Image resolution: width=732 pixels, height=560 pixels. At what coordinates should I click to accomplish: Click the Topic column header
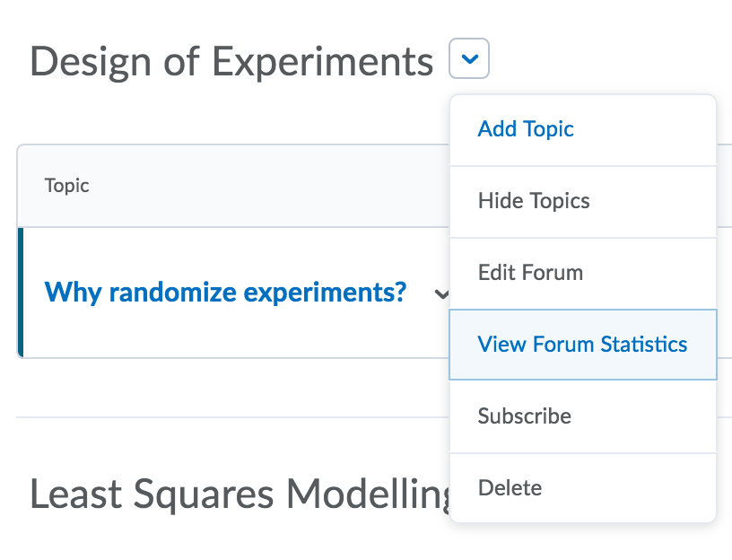coord(67,186)
